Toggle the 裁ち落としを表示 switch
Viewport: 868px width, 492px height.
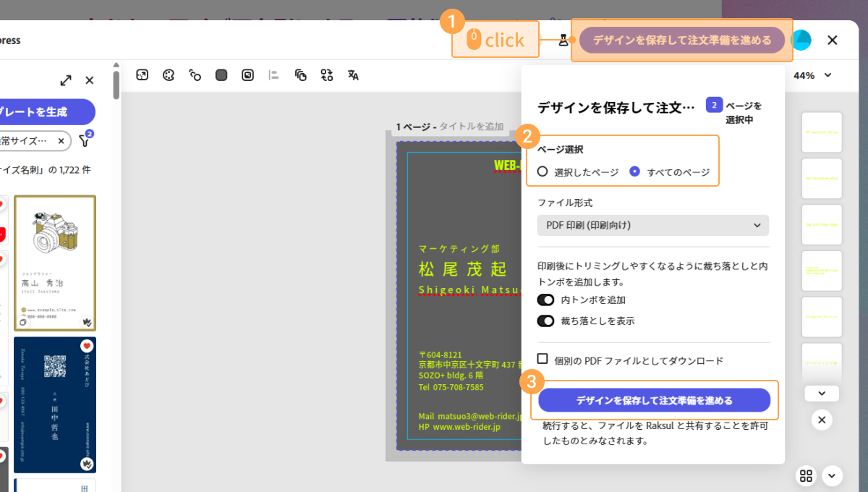click(545, 321)
